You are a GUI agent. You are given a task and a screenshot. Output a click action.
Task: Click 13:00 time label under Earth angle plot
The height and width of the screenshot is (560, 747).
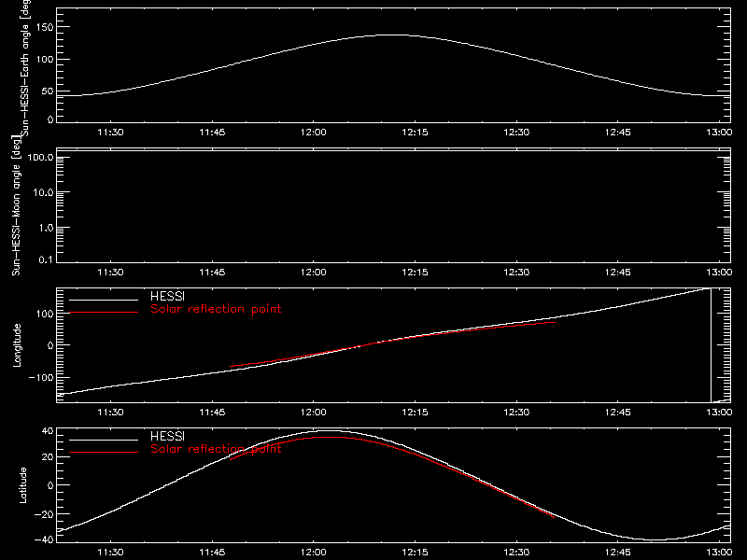(719, 133)
